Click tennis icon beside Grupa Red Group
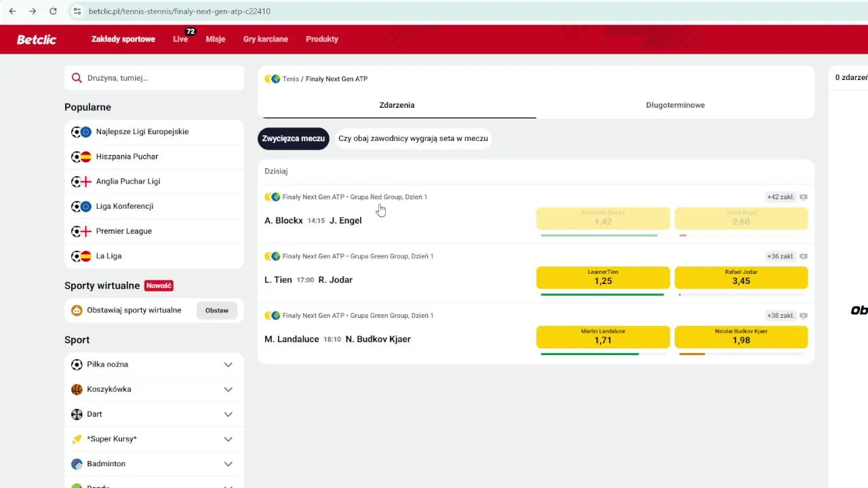The image size is (868, 488). (x=273, y=197)
